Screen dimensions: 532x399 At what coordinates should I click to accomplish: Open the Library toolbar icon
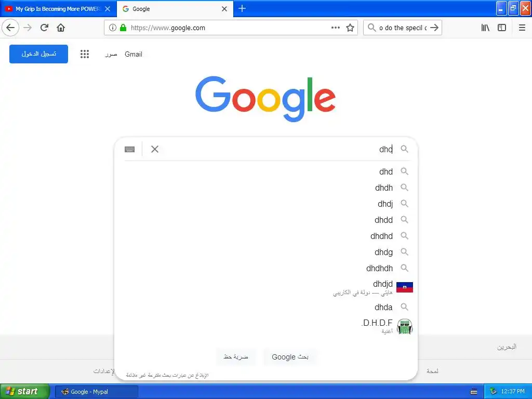[486, 28]
